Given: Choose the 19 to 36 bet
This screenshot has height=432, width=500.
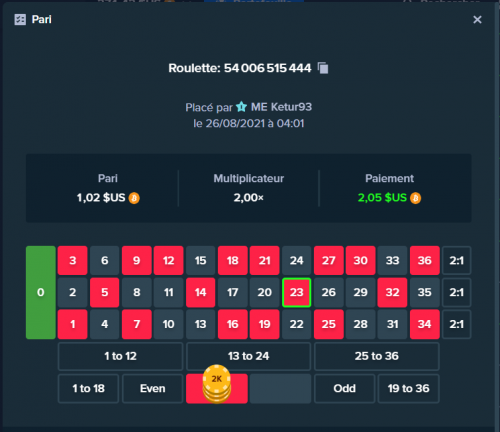Looking at the screenshot, I should pos(409,388).
